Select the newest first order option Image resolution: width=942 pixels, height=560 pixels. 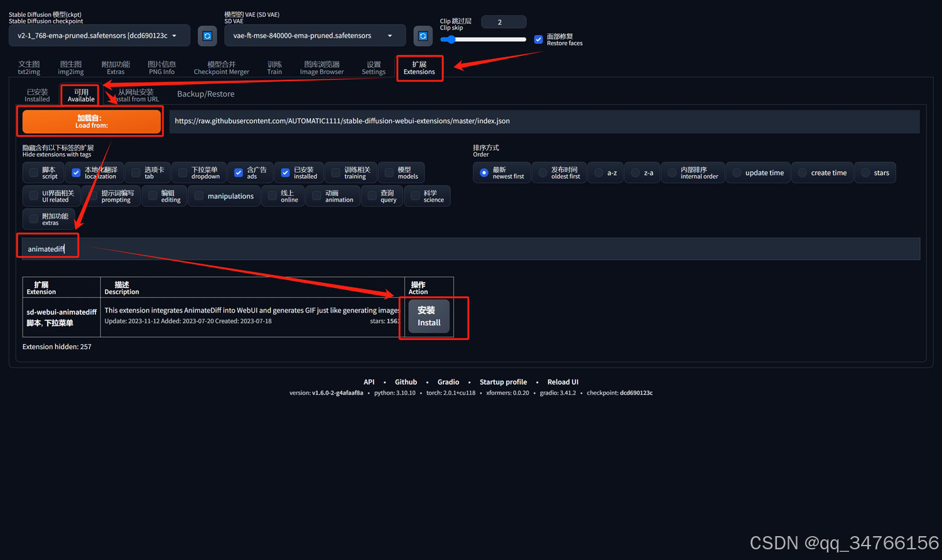(484, 173)
